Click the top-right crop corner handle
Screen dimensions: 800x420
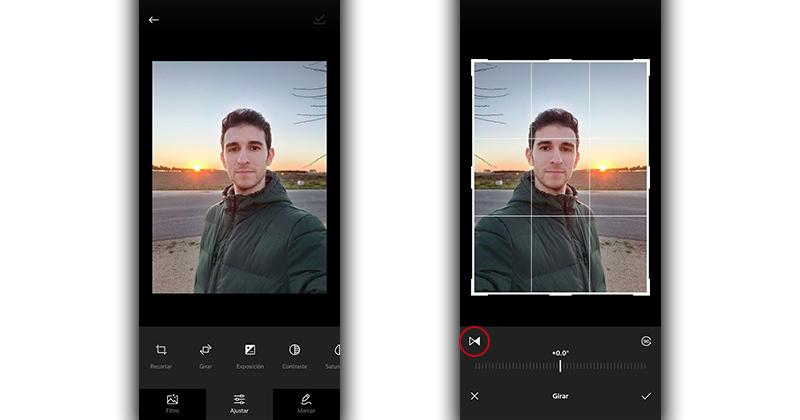(646, 63)
